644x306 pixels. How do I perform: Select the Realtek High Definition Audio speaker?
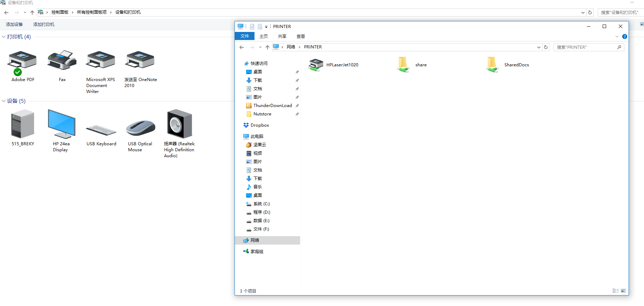tap(179, 124)
